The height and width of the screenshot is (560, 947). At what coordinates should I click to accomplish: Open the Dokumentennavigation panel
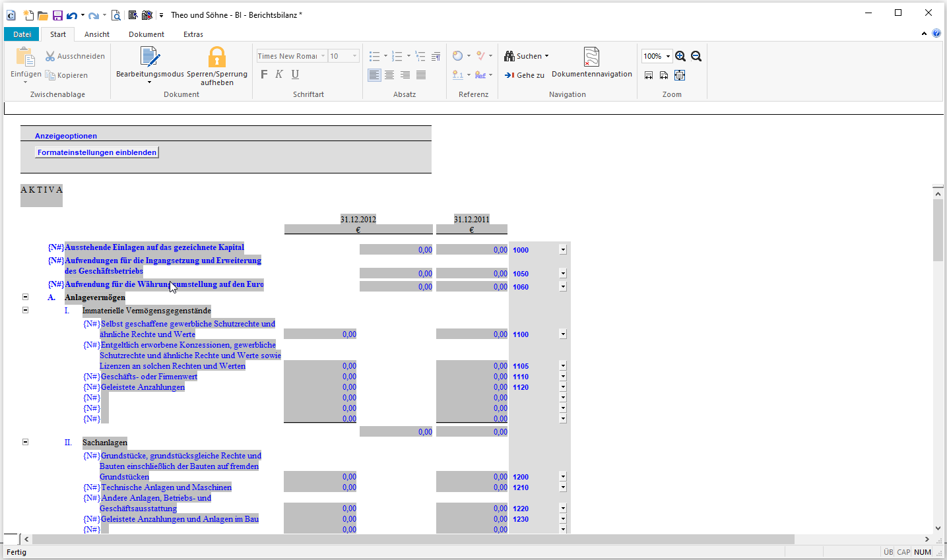[x=592, y=63]
